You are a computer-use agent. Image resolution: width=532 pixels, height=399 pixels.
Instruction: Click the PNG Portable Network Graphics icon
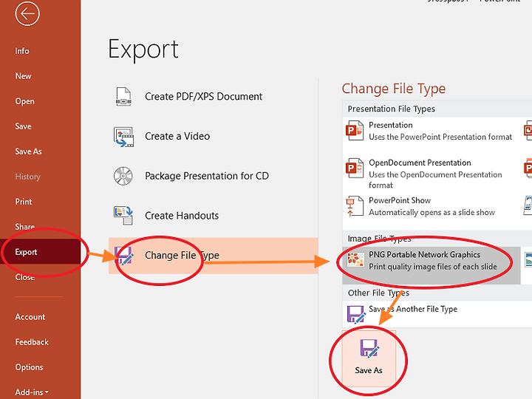click(x=355, y=260)
